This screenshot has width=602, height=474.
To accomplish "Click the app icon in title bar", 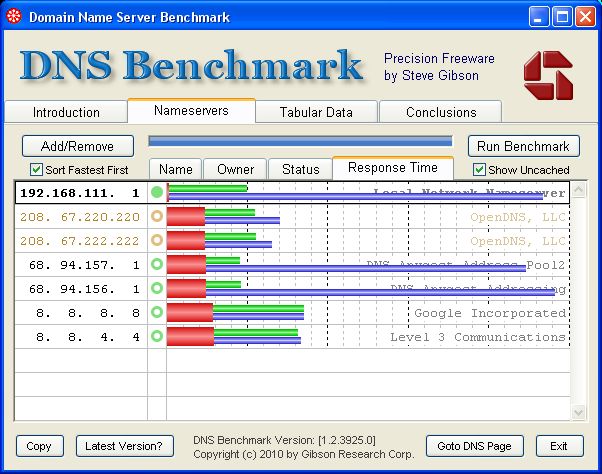I will pos(13,17).
